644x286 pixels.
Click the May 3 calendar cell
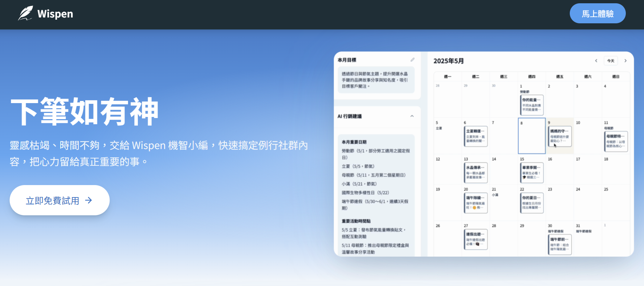[x=588, y=99]
